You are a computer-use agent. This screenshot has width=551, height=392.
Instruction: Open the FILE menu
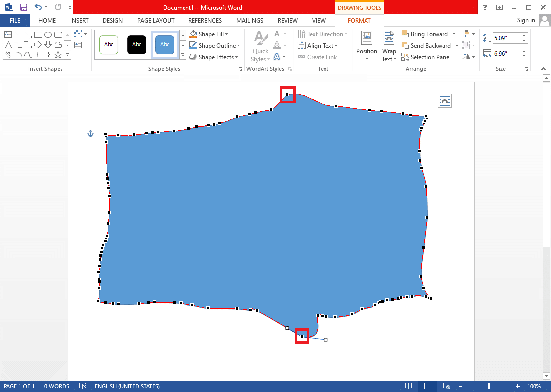click(x=15, y=20)
